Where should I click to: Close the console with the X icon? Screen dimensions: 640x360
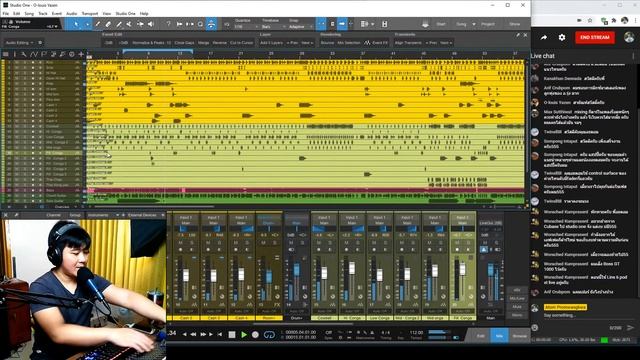[x=6, y=215]
